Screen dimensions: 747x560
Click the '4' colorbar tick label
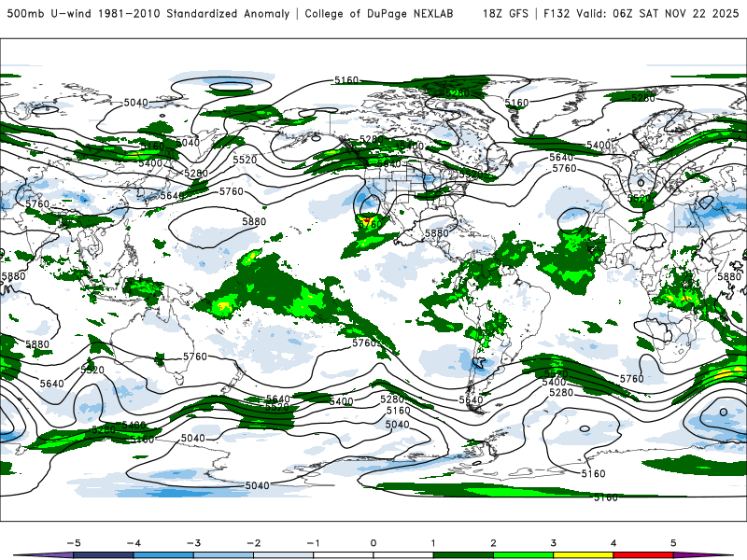click(x=613, y=543)
